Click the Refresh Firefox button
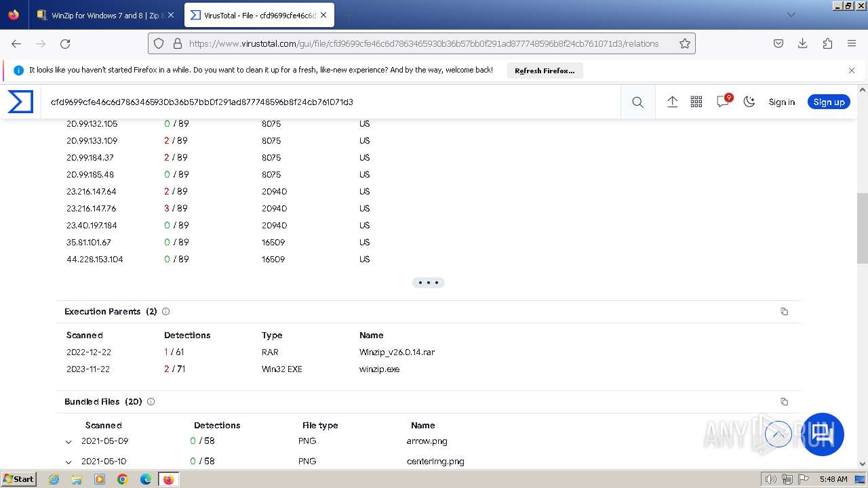 [x=545, y=70]
